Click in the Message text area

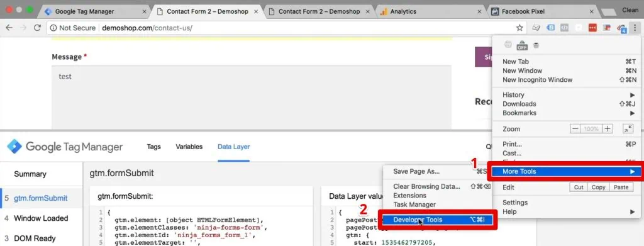click(x=252, y=97)
